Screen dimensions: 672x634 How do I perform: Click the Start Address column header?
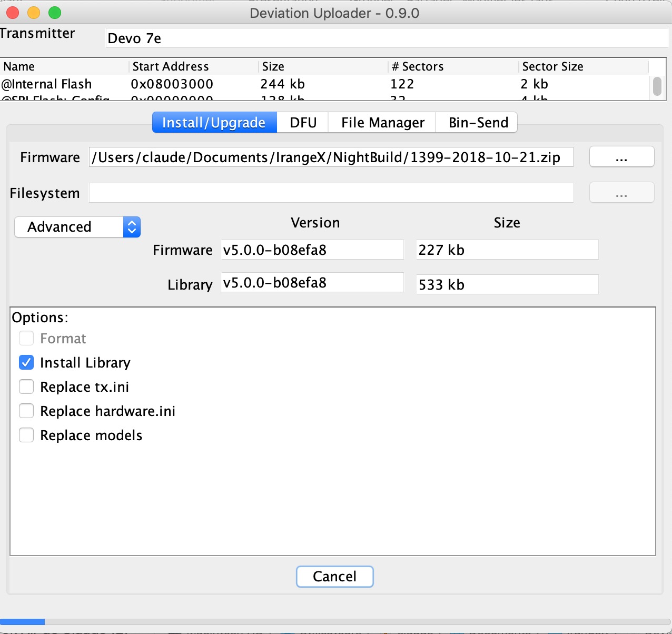[194, 66]
